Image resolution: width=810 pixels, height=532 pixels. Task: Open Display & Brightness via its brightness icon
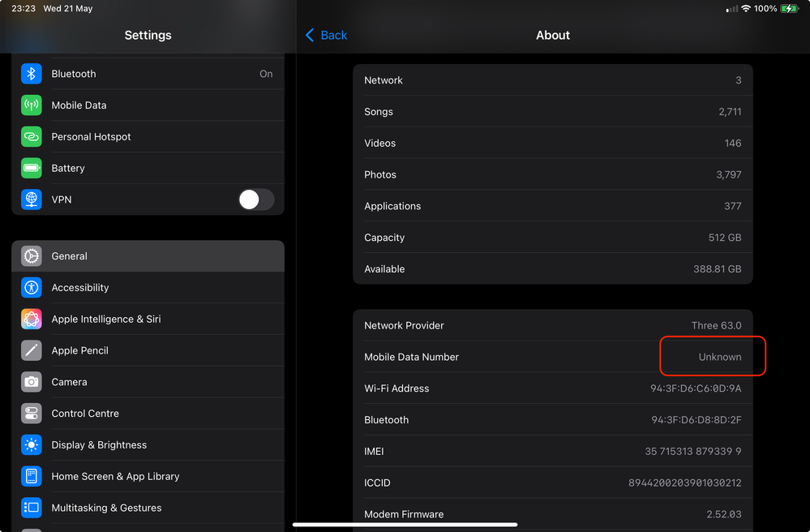[31, 444]
